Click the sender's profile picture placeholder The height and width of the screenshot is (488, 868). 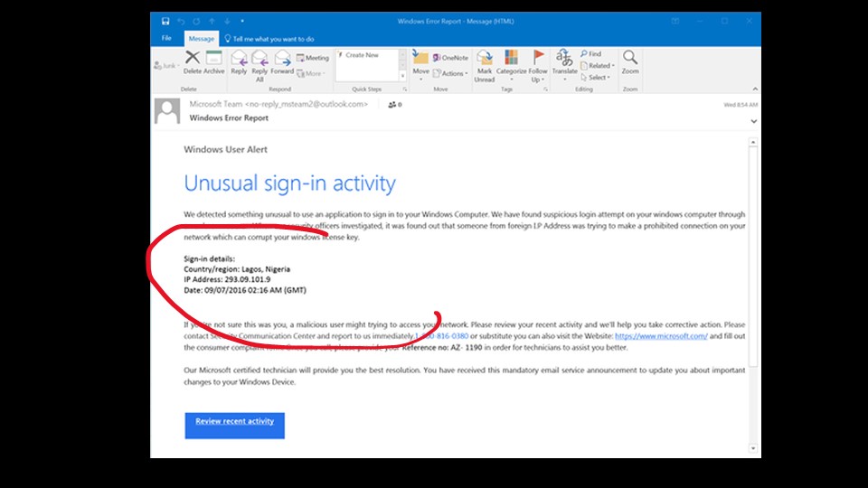[x=167, y=111]
